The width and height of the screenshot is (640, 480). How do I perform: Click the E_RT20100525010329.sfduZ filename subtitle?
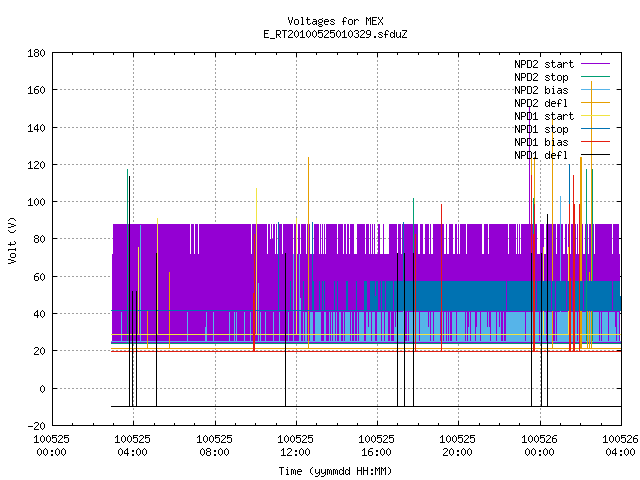pos(335,34)
